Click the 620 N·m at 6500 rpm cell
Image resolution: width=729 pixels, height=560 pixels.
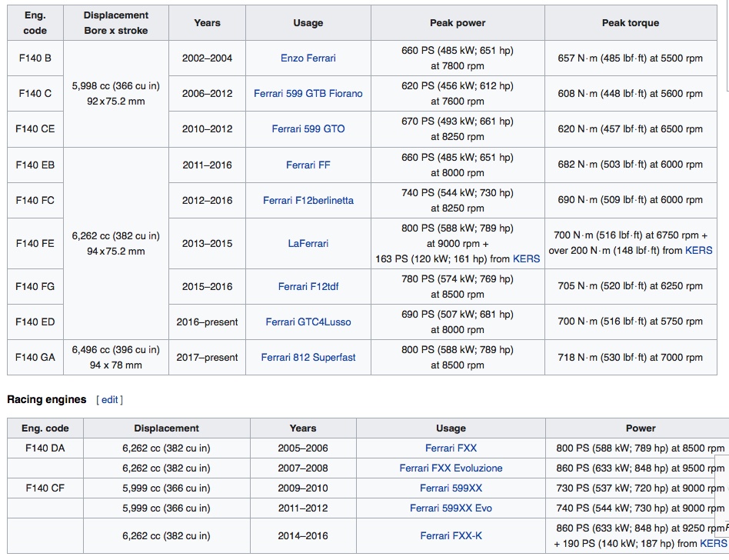point(631,128)
